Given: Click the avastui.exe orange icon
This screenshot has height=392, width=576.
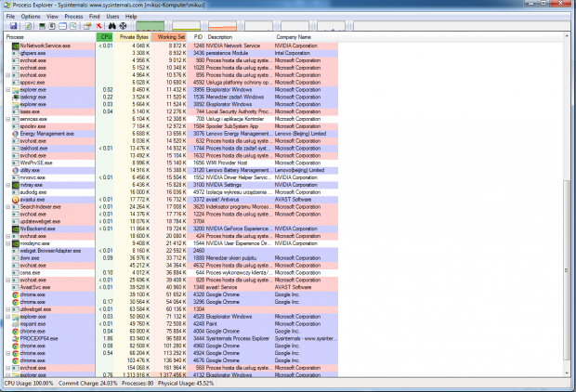Looking at the screenshot, I should click(x=16, y=200).
